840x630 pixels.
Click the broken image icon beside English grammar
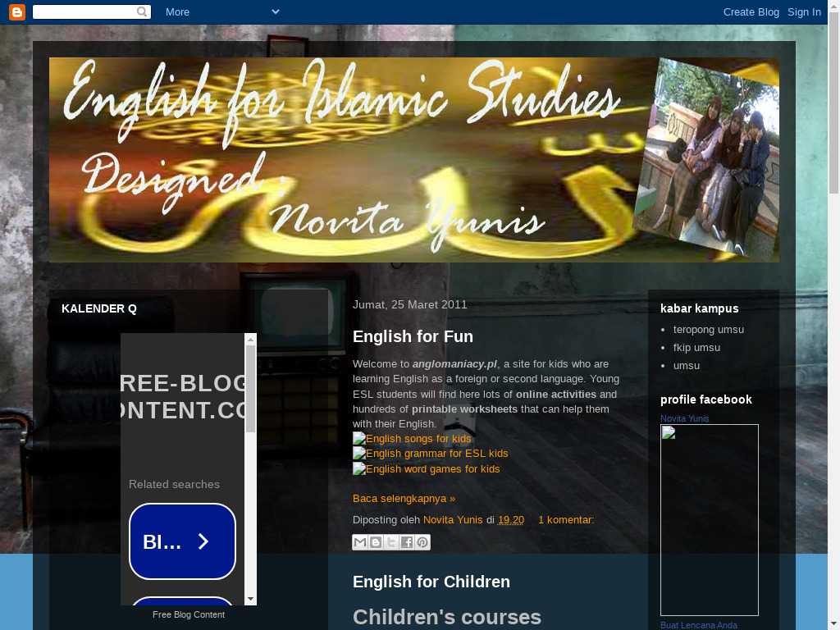(x=359, y=454)
